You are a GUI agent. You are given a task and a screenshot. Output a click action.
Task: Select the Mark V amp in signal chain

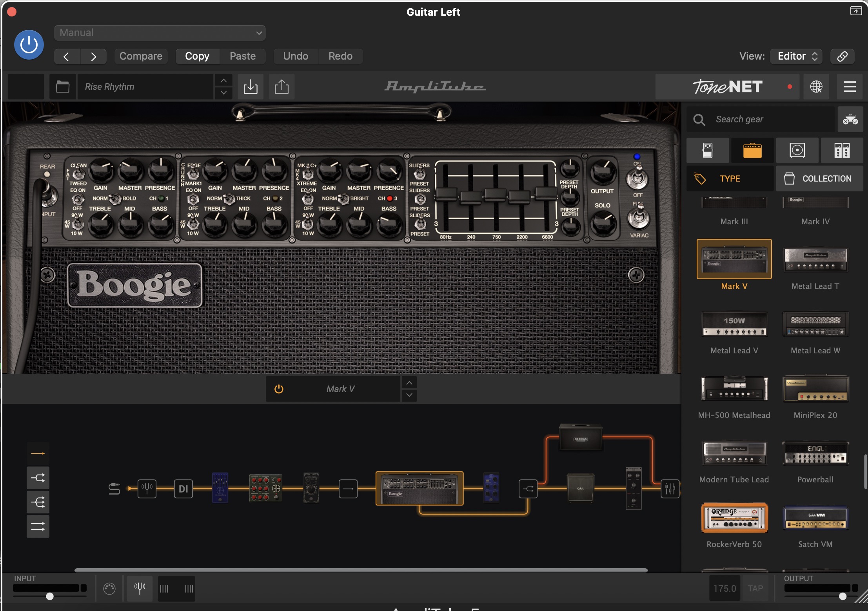point(419,488)
